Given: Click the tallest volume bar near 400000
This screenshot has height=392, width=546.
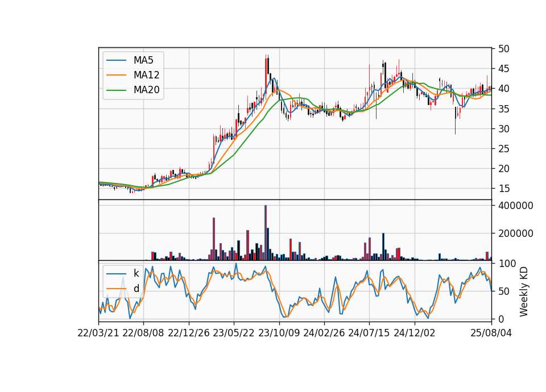Looking at the screenshot, I should (266, 233).
